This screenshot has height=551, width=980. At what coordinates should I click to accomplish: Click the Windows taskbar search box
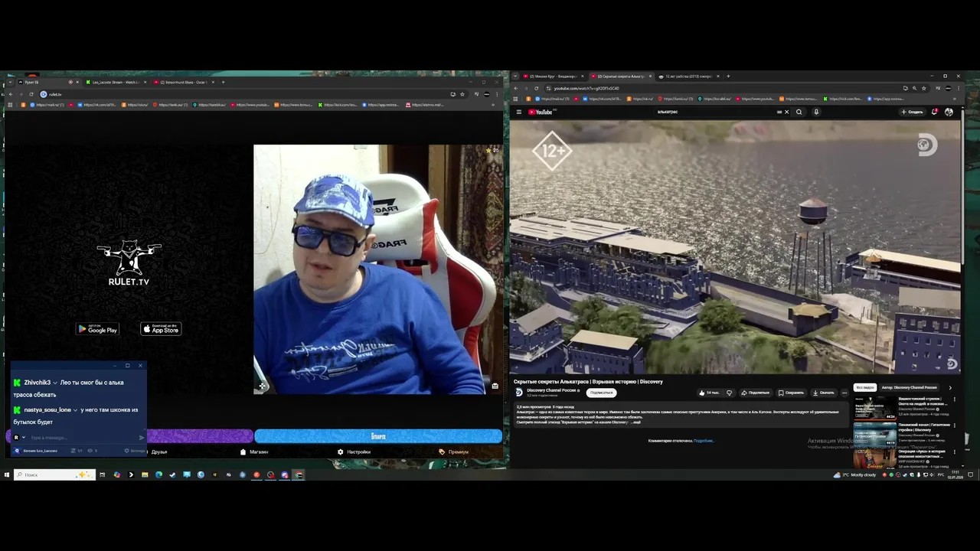tap(54, 474)
